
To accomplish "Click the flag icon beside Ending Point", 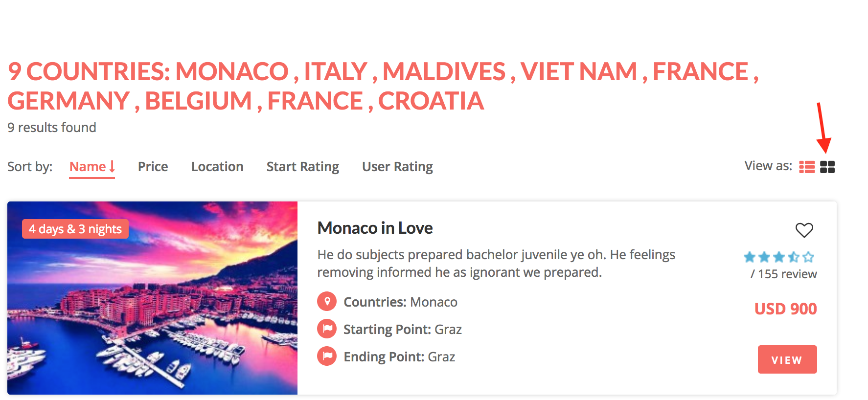I will [327, 356].
